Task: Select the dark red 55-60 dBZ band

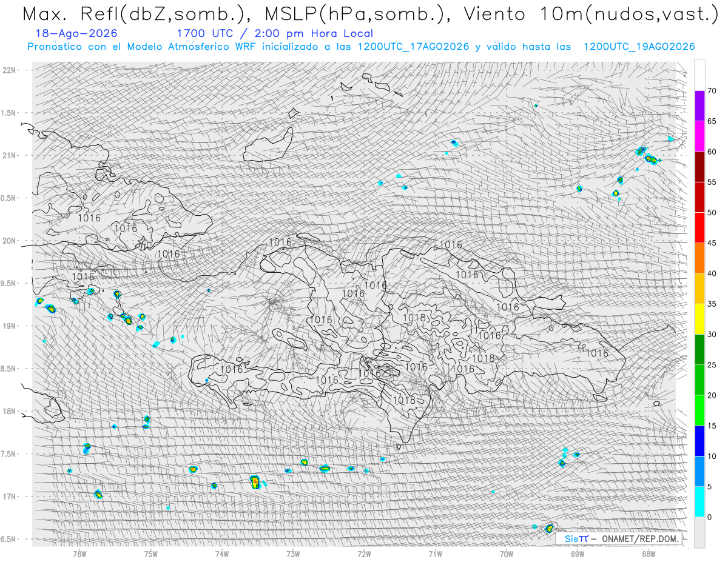Action: click(699, 167)
